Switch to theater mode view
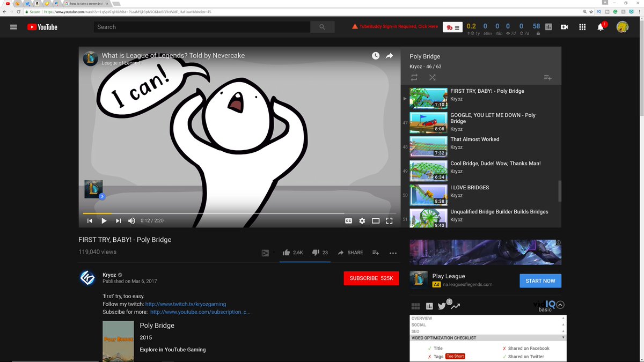The image size is (644, 362). [376, 220]
